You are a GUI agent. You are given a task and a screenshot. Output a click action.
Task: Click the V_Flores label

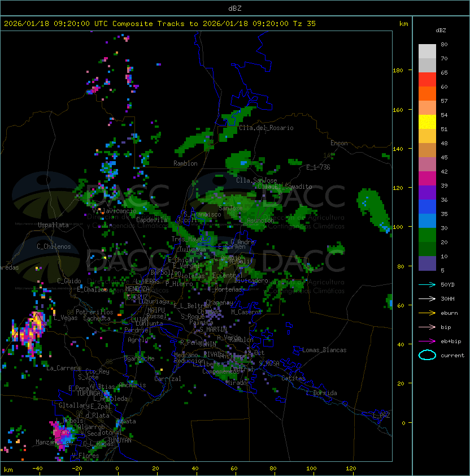(x=85, y=456)
